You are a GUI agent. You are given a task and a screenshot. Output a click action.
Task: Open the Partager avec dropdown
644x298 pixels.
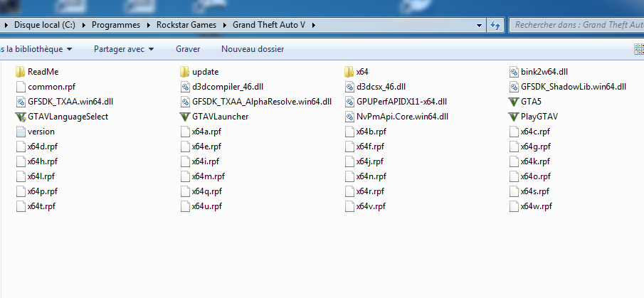(x=124, y=49)
